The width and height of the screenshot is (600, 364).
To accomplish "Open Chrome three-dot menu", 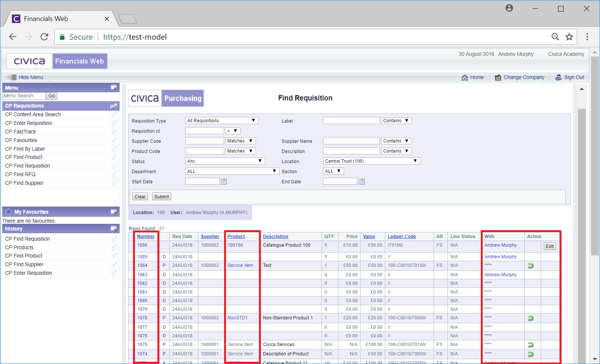I will point(587,37).
